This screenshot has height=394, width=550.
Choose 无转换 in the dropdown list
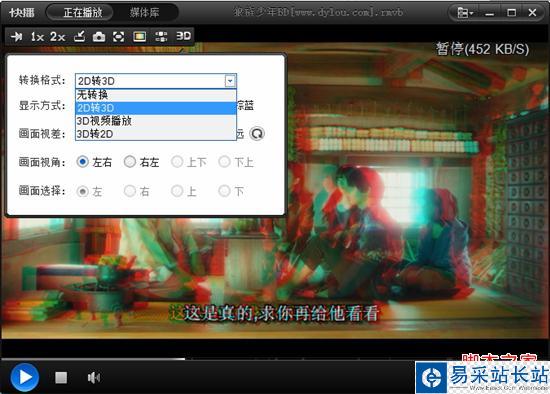(x=156, y=95)
